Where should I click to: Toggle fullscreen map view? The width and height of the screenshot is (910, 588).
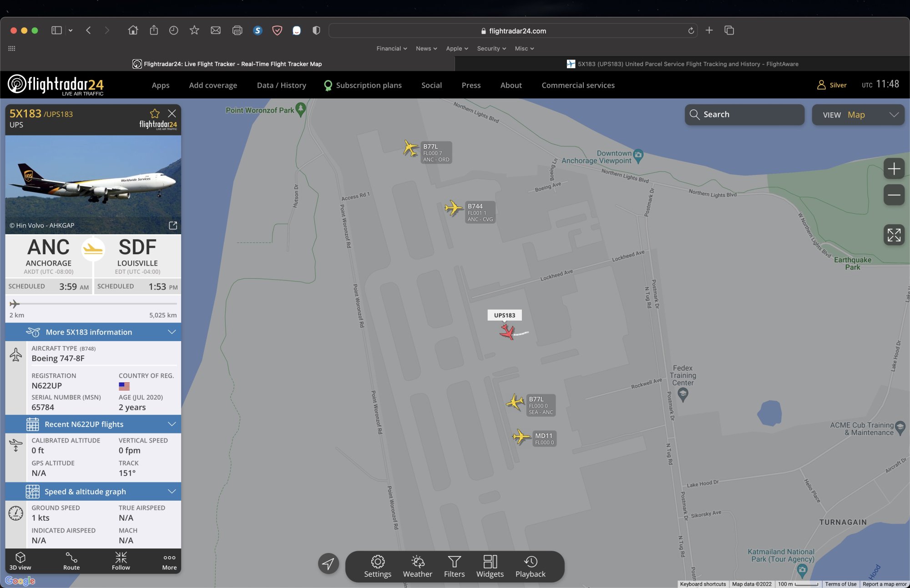click(894, 235)
